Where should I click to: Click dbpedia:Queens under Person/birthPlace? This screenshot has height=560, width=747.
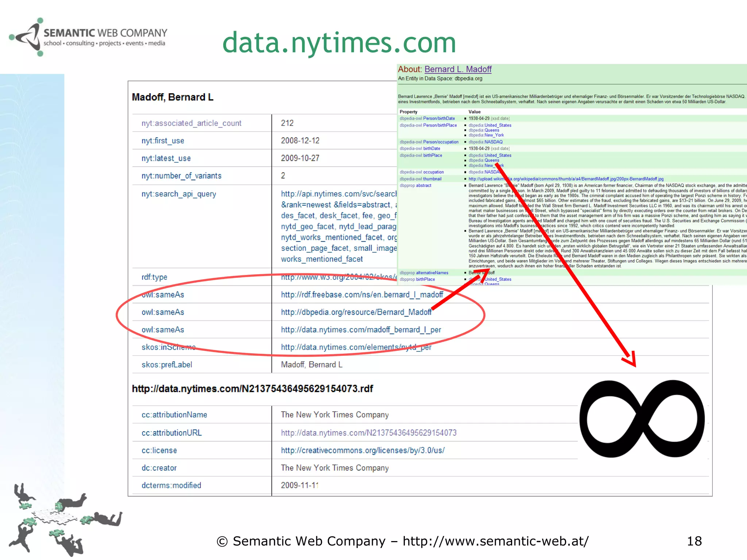tap(484, 130)
